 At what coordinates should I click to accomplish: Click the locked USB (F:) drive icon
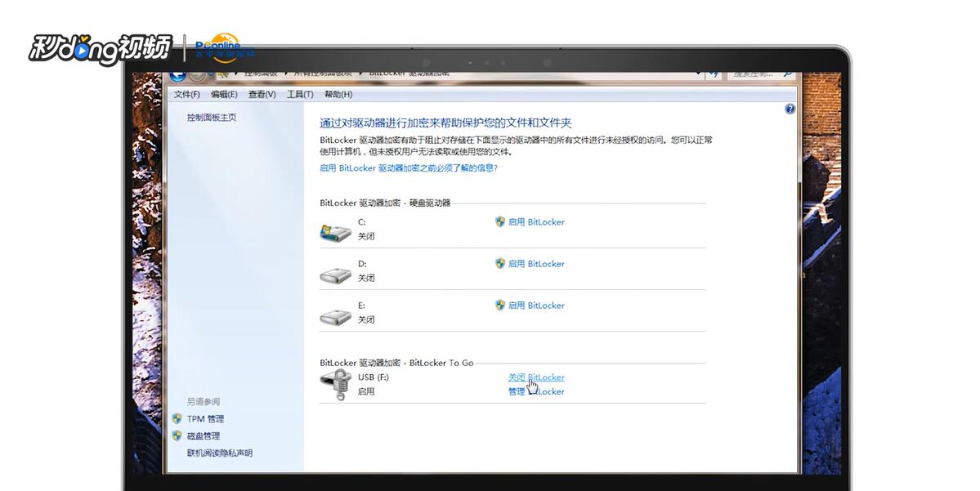tap(336, 384)
